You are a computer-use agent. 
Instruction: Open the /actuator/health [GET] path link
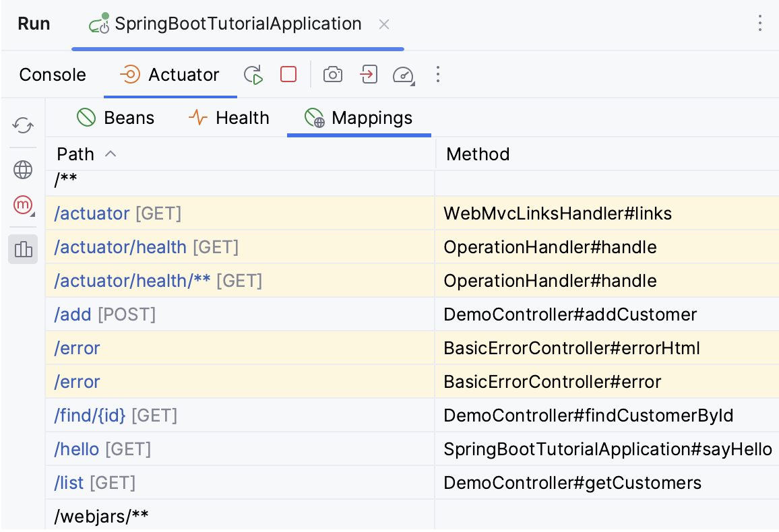pyautogui.click(x=146, y=247)
